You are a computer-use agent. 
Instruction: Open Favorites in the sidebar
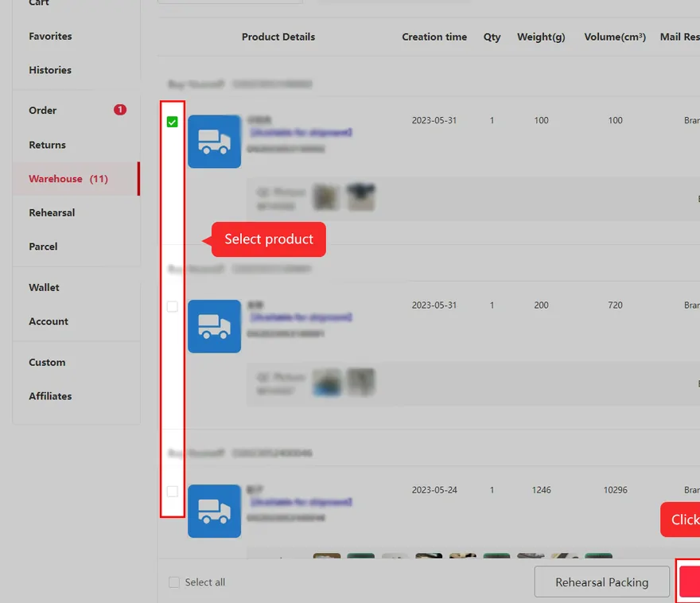pos(50,36)
